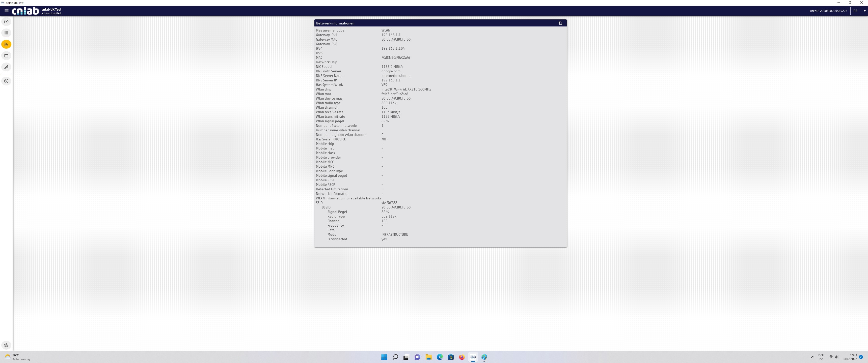Open help with the question mark icon
This screenshot has width=868, height=363.
6,81
